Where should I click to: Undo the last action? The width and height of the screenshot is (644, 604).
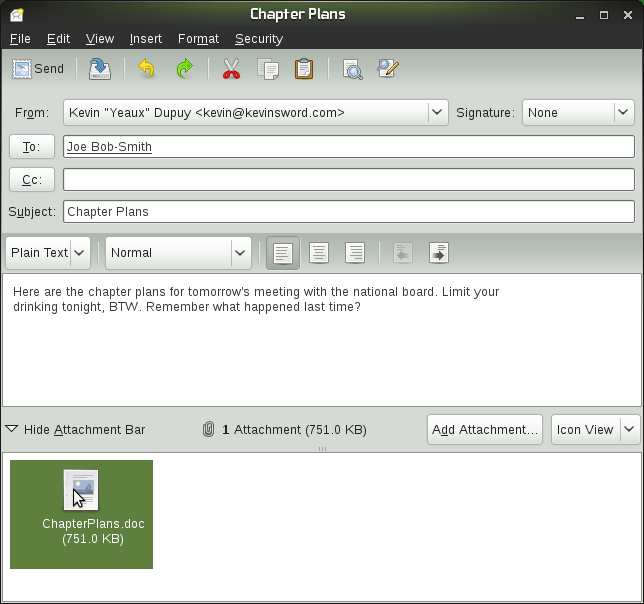click(x=146, y=69)
